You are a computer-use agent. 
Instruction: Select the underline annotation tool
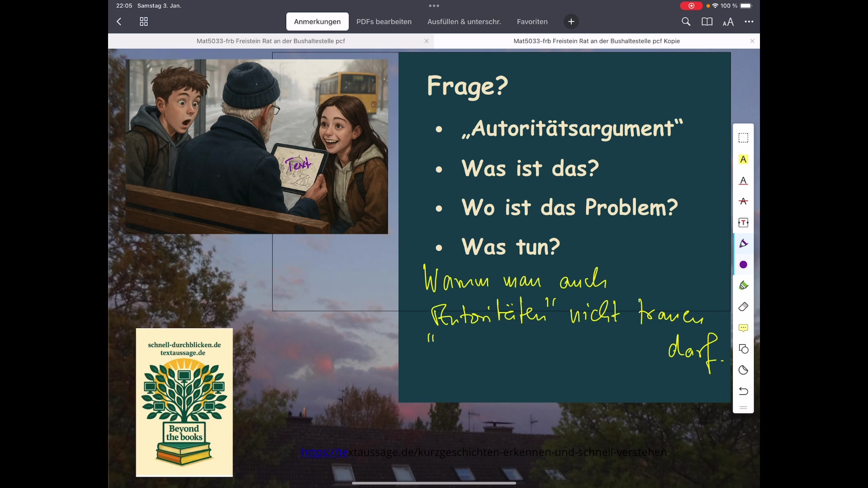pos(743,181)
